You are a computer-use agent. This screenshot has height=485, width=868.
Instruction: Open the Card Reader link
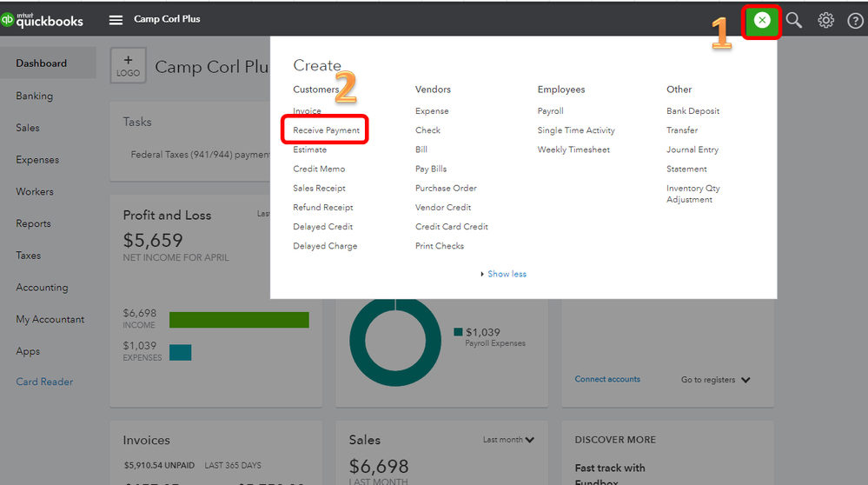coord(44,382)
